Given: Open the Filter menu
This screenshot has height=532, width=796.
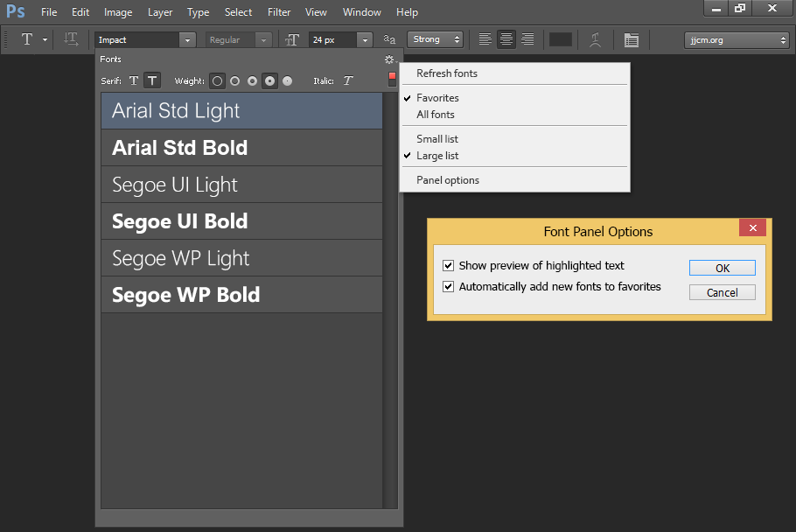Looking at the screenshot, I should click(279, 12).
